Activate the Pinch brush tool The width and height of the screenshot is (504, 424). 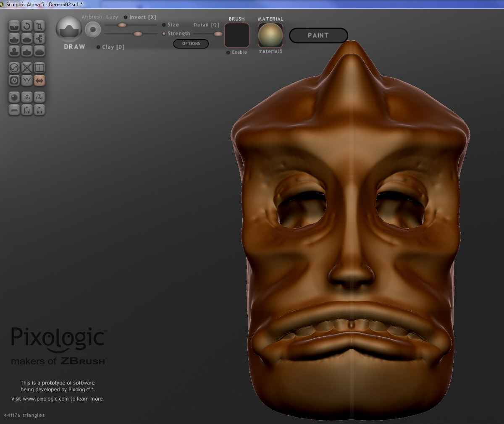click(x=27, y=51)
